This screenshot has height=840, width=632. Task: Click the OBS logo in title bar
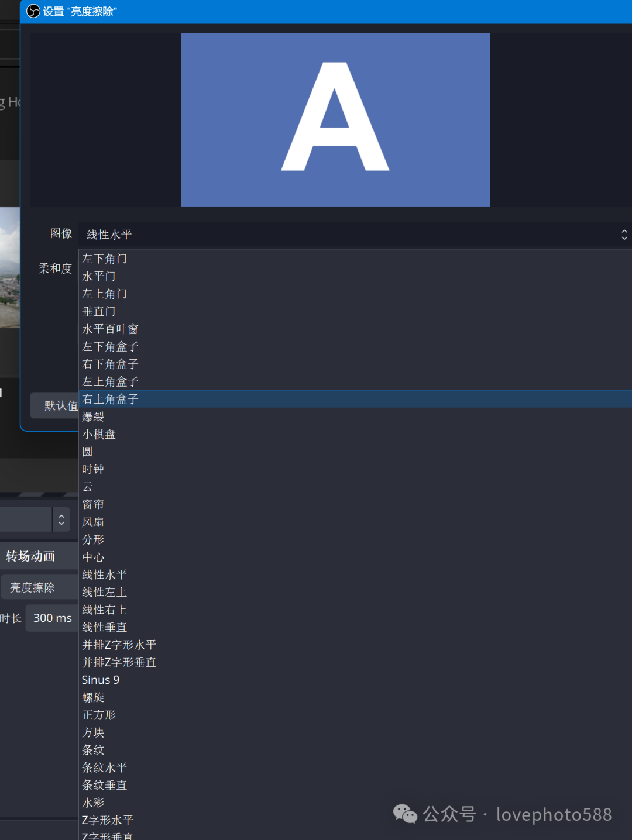33,11
